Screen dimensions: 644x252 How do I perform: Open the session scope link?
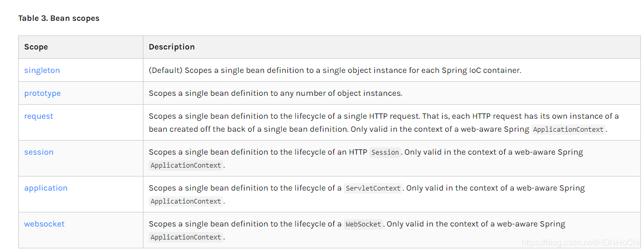pos(39,152)
